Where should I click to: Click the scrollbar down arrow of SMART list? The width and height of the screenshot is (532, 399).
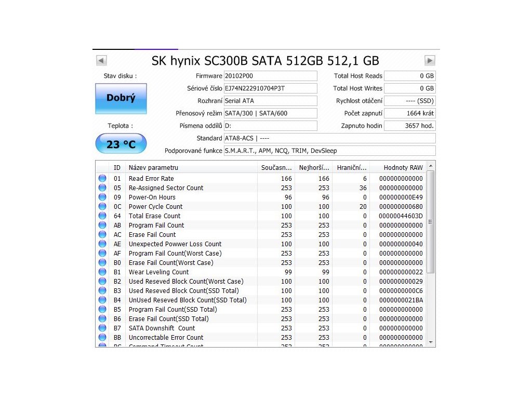pyautogui.click(x=431, y=342)
